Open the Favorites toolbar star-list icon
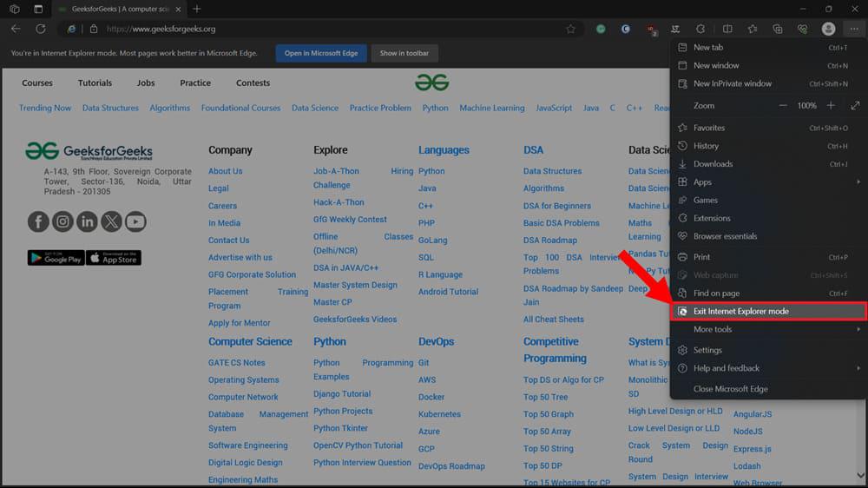The height and width of the screenshot is (488, 868). [x=753, y=29]
